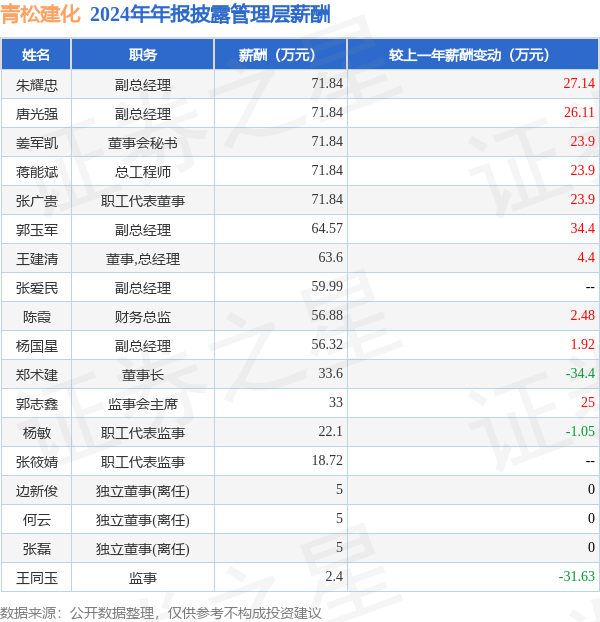Select the name 何云
This screenshot has height=622, width=600.
(36, 520)
